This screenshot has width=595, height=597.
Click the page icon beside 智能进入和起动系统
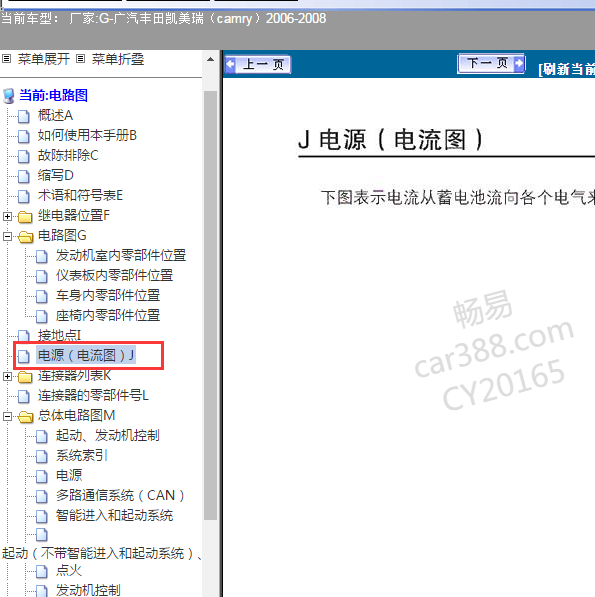[x=42, y=516]
